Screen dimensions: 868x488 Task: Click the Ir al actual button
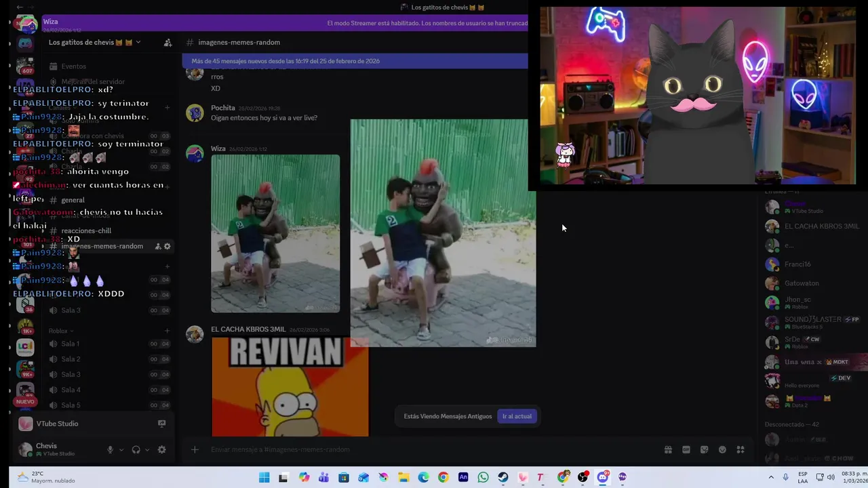tap(517, 416)
